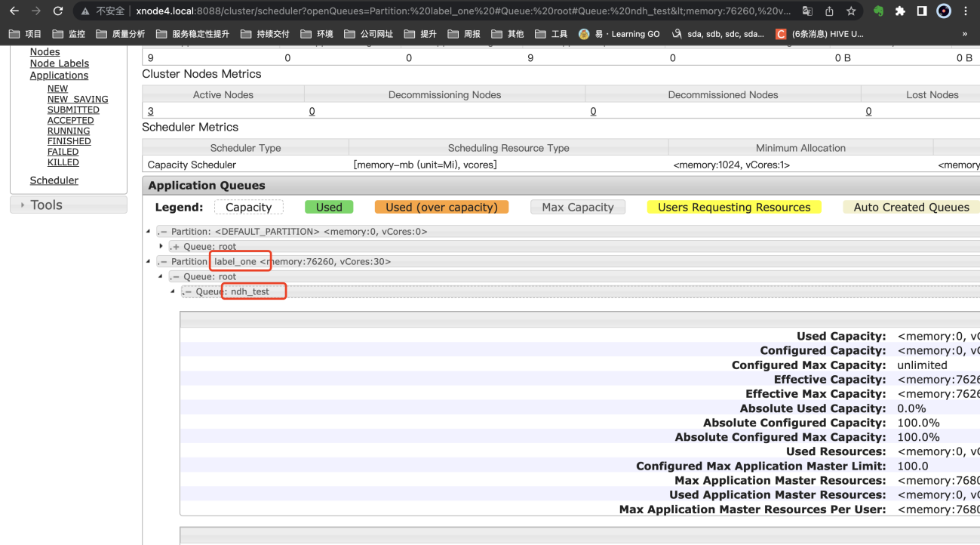Image resolution: width=980 pixels, height=545 pixels.
Task: Click the share page icon
Action: 829,11
